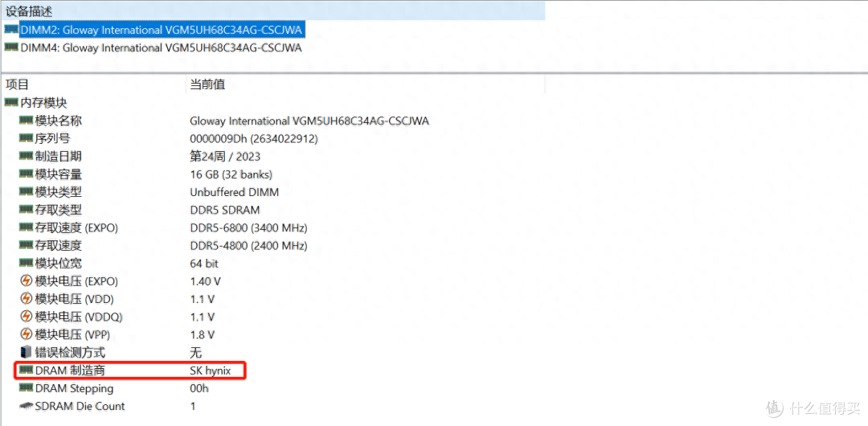Select the 模块电压 (VDDQ) label
This screenshot has height=426, width=868.
click(79, 317)
